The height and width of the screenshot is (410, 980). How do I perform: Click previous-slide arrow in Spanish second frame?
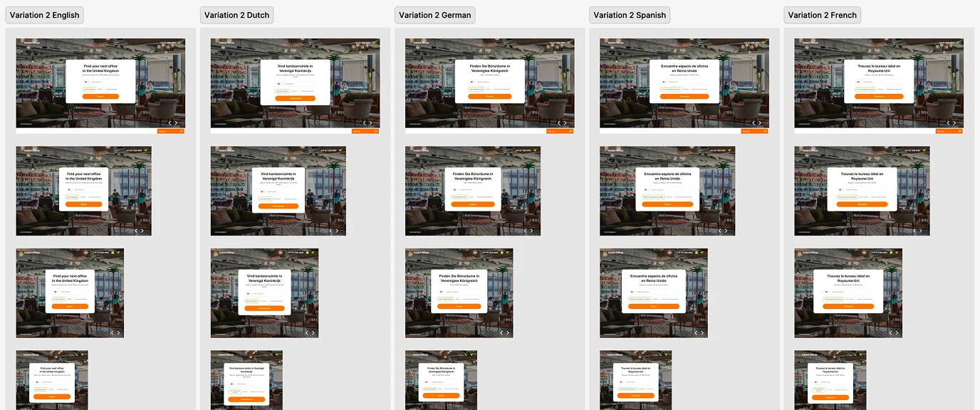click(x=720, y=231)
